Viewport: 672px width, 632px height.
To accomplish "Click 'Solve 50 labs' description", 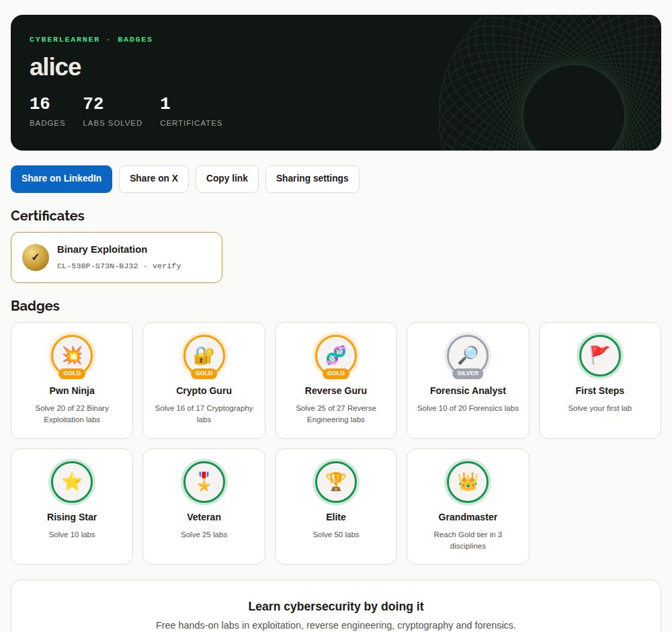I will (336, 535).
